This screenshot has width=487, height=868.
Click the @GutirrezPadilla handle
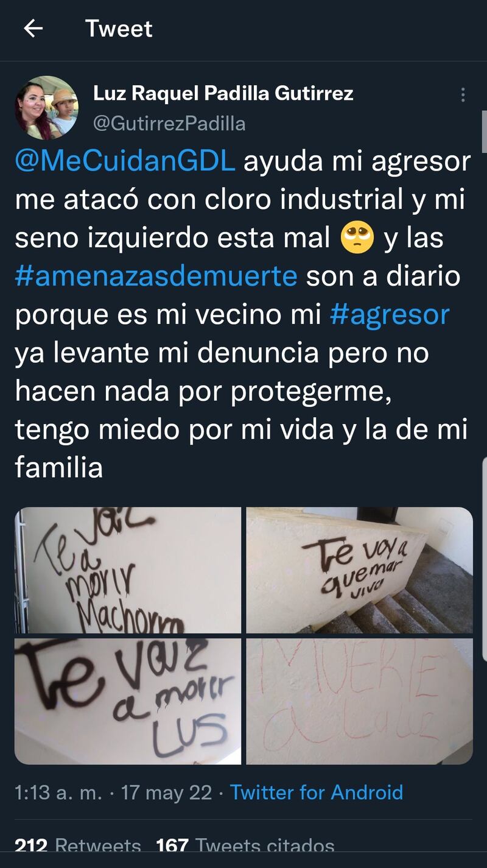[169, 124]
